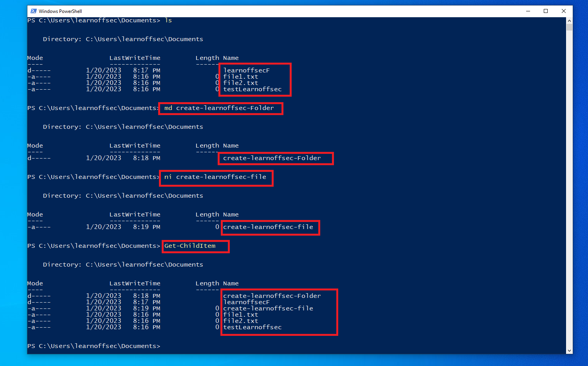Click the 'md create-learnoffsec-Folder' command text

219,108
